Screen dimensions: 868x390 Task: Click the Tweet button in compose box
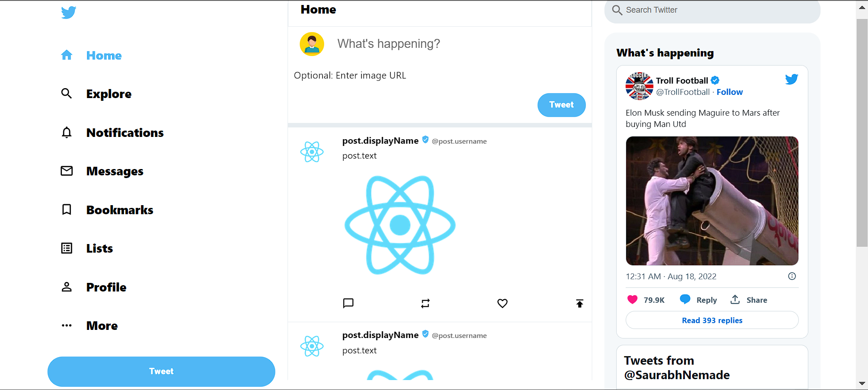tap(561, 105)
